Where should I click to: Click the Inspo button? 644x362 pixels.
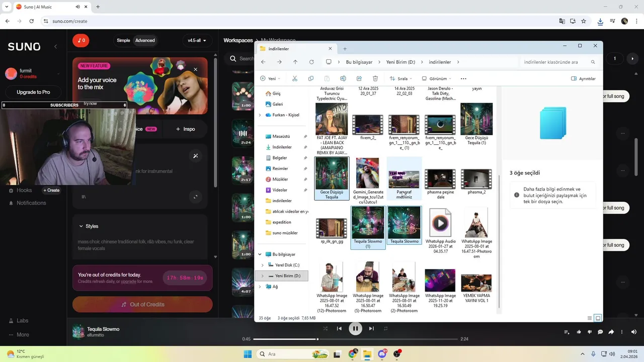pyautogui.click(x=186, y=129)
